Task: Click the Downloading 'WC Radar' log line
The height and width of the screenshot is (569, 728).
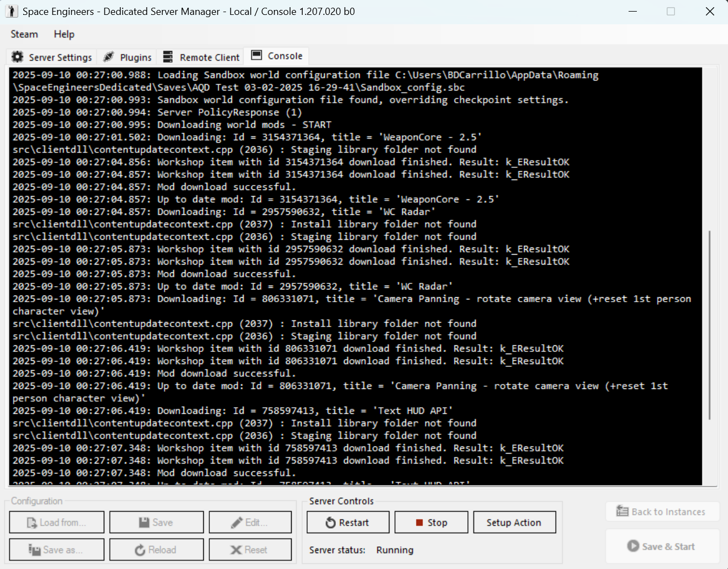Action: pos(224,212)
